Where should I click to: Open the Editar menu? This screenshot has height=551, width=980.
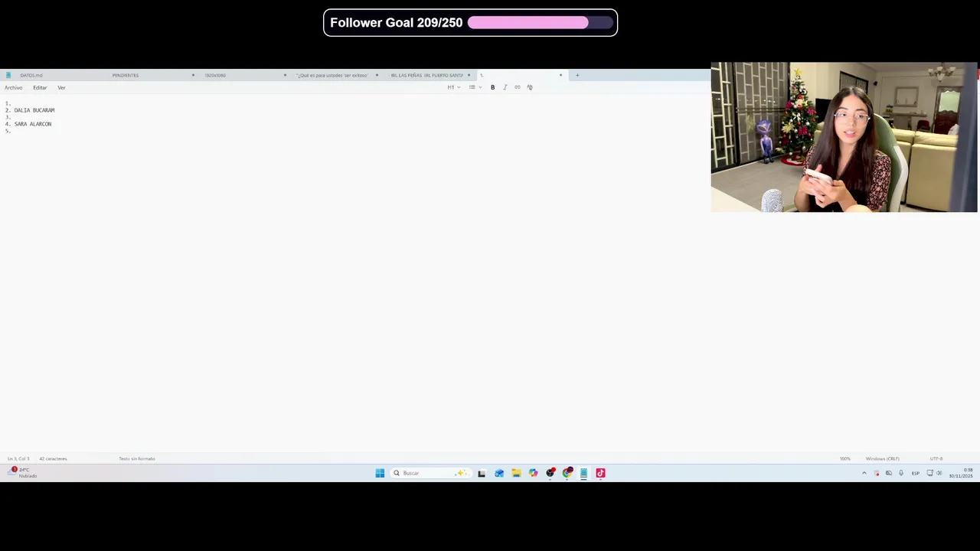coord(40,87)
